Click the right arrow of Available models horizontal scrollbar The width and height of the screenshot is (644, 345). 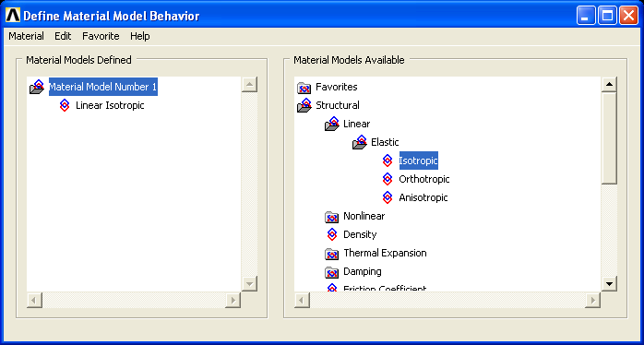(592, 300)
